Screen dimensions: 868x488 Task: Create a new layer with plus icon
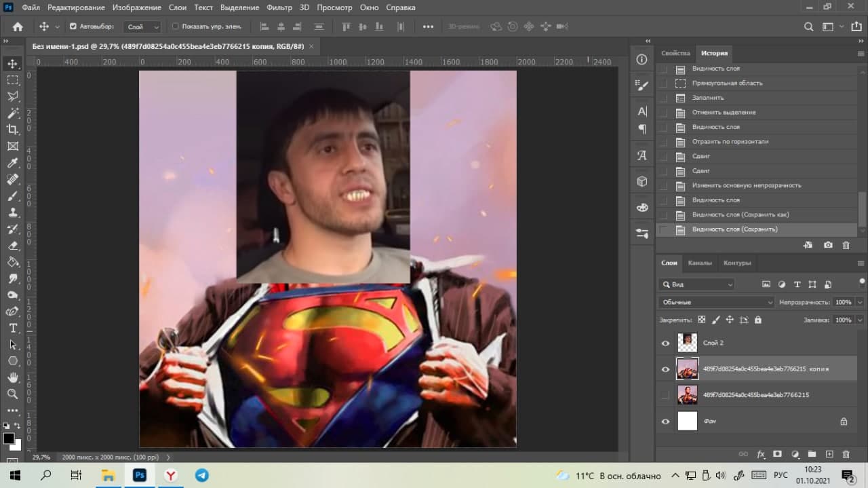pos(829,454)
